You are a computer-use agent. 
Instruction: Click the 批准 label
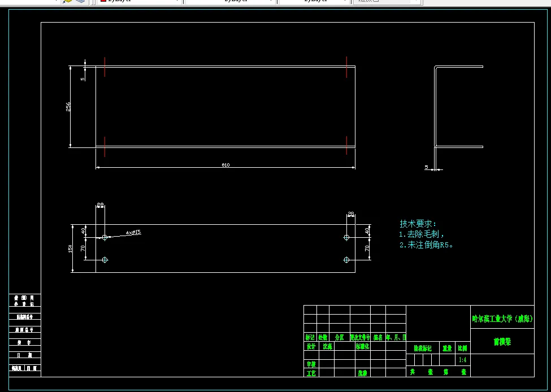(363, 373)
